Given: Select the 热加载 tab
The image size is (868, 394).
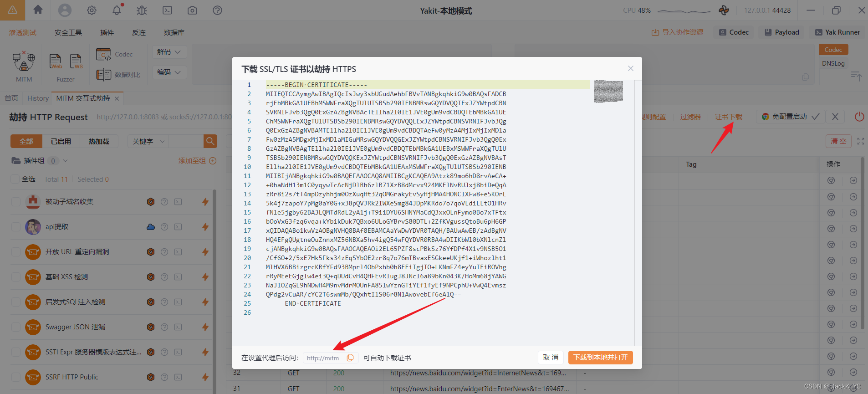Looking at the screenshot, I should 99,141.
